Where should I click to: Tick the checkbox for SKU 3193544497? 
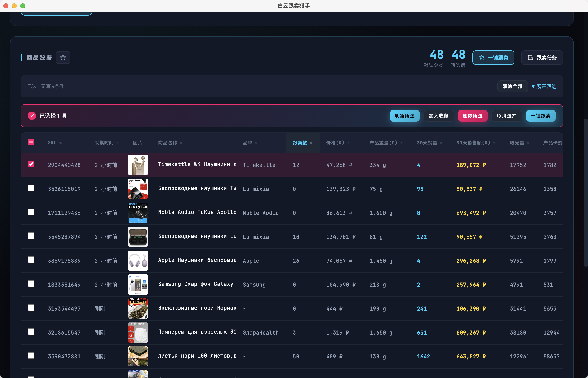[31, 308]
